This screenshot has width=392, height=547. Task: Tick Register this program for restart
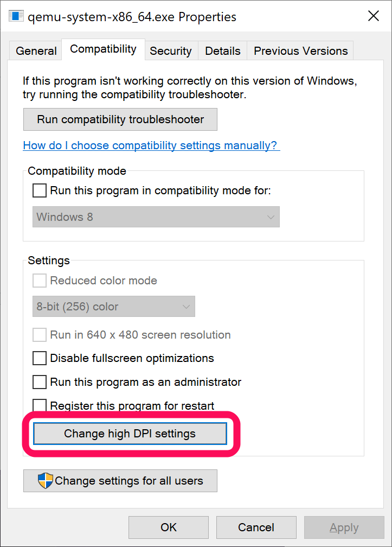40,405
